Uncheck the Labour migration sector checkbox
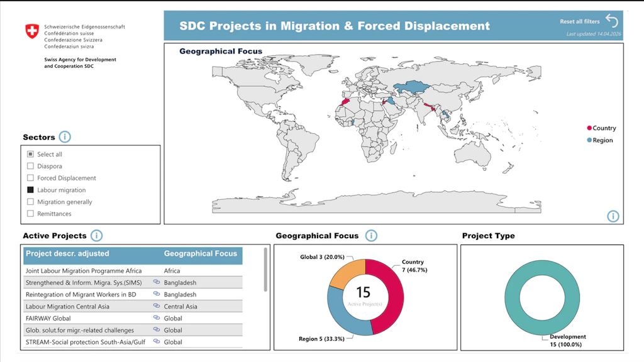 (x=30, y=190)
